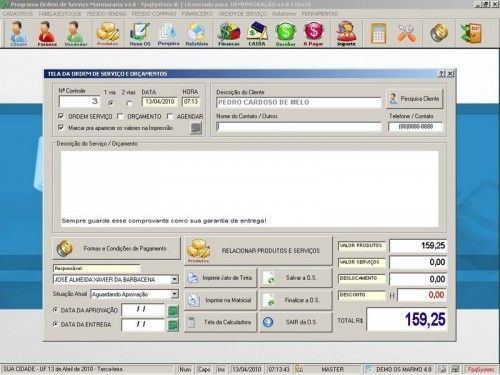The height and width of the screenshot is (375, 500).
Task: Click the DESCONTO value field
Action: (422, 295)
